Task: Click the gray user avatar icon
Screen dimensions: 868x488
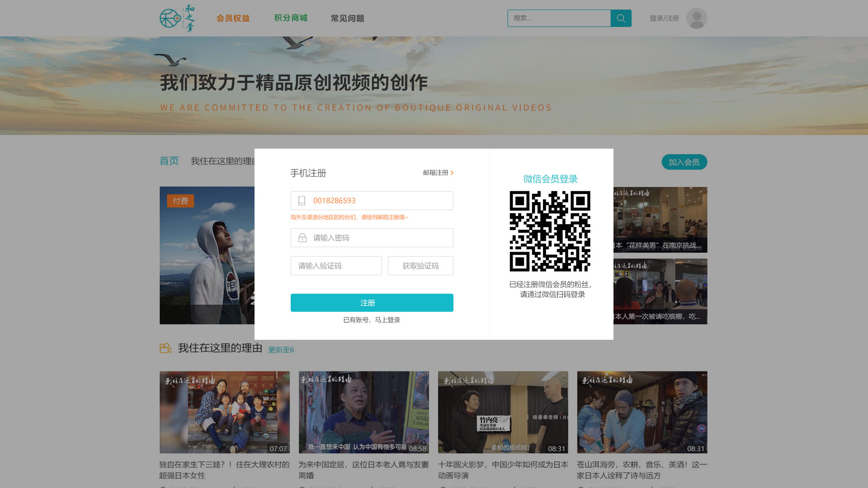Action: click(x=697, y=18)
